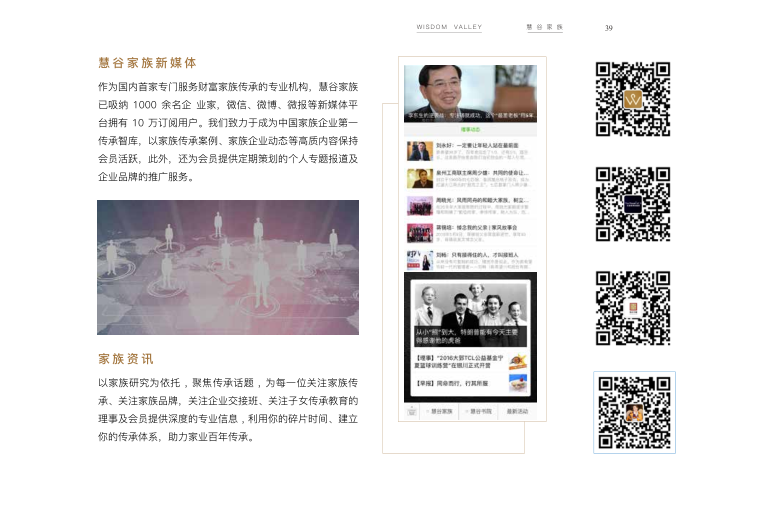This screenshot has height=511, width=766.
Task: Click the first QR code with W logo
Action: click(633, 99)
